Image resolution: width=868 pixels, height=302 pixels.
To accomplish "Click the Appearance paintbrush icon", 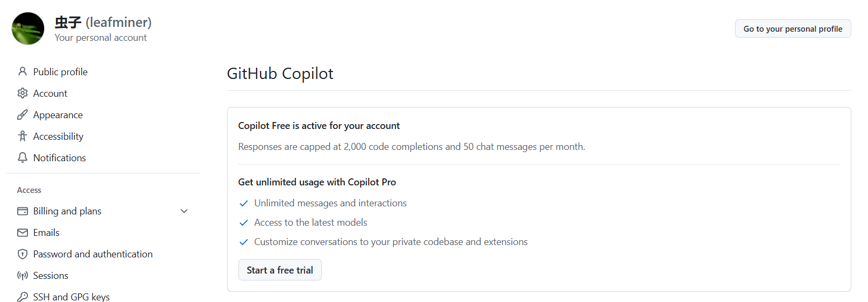I will (23, 114).
